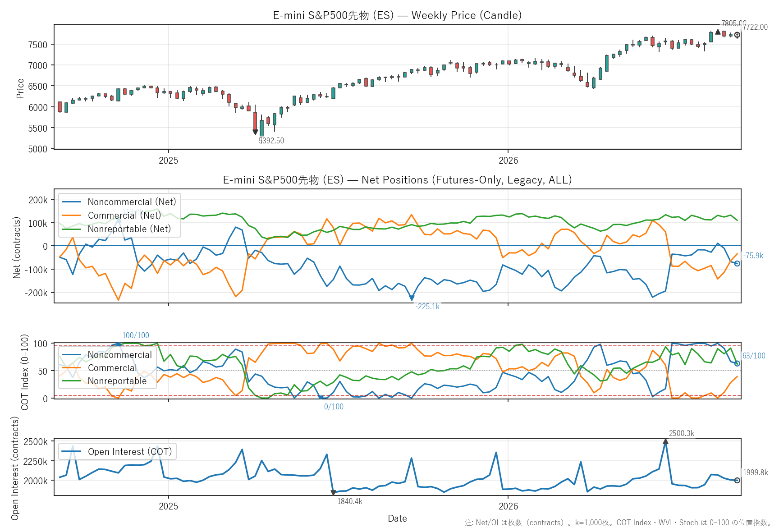Click the blue Open Interest (COT) legend swatch
Image resolution: width=779 pixels, height=532 pixels.
coord(72,452)
